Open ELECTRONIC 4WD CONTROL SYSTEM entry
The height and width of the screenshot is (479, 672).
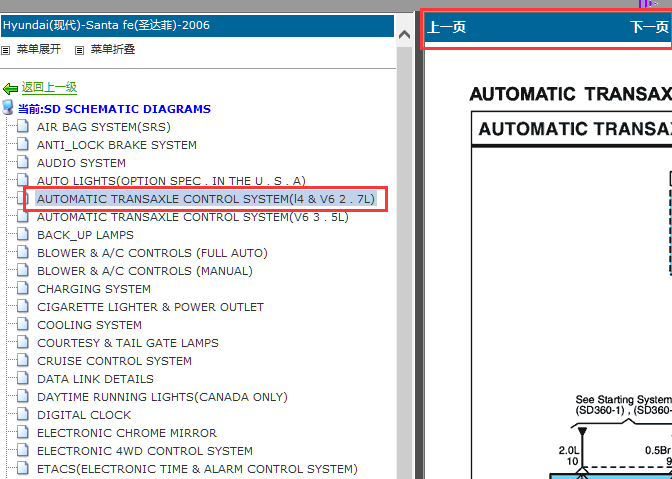(x=145, y=451)
